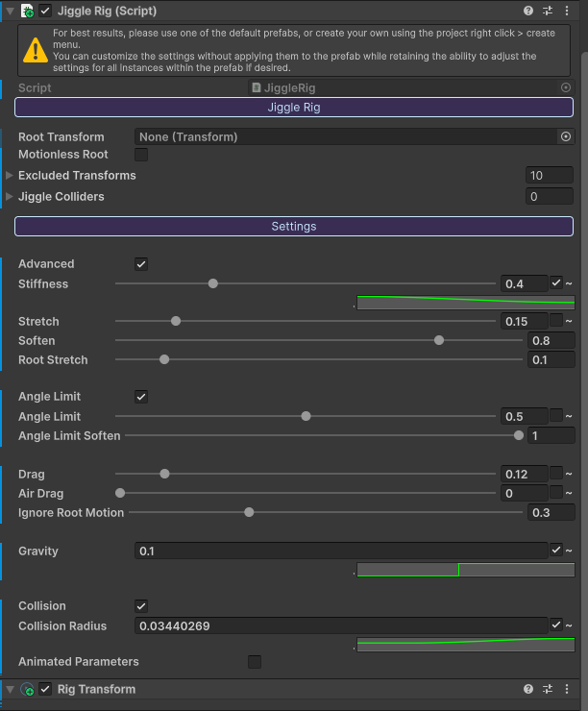Edit the Stiffness value field 0.4
Image resolution: width=588 pixels, height=711 pixels.
click(524, 283)
